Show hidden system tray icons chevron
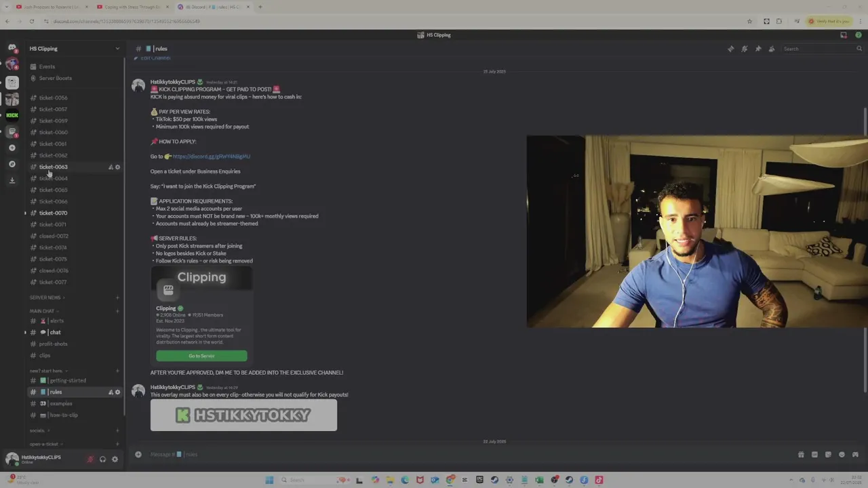Screen dimensions: 868x488 (792, 480)
